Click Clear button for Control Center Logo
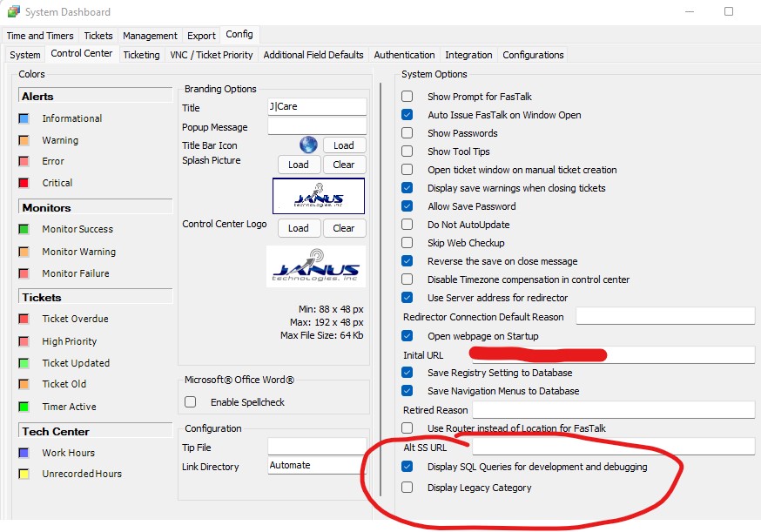Image resolution: width=761 pixels, height=532 pixels. pos(344,228)
